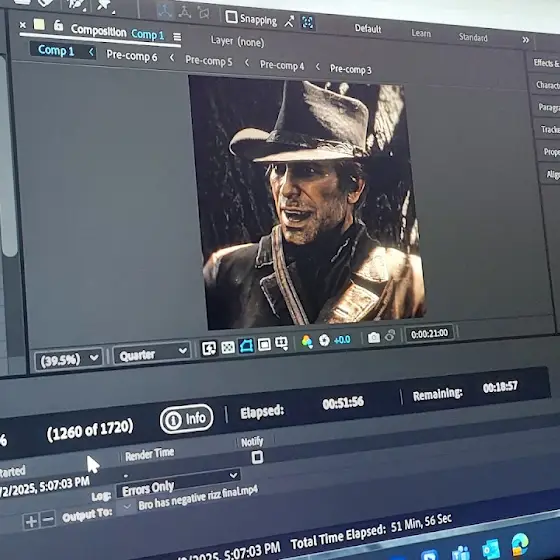Toggle snap along extended edges icon
Image resolution: width=560 pixels, height=560 pixels.
click(289, 21)
